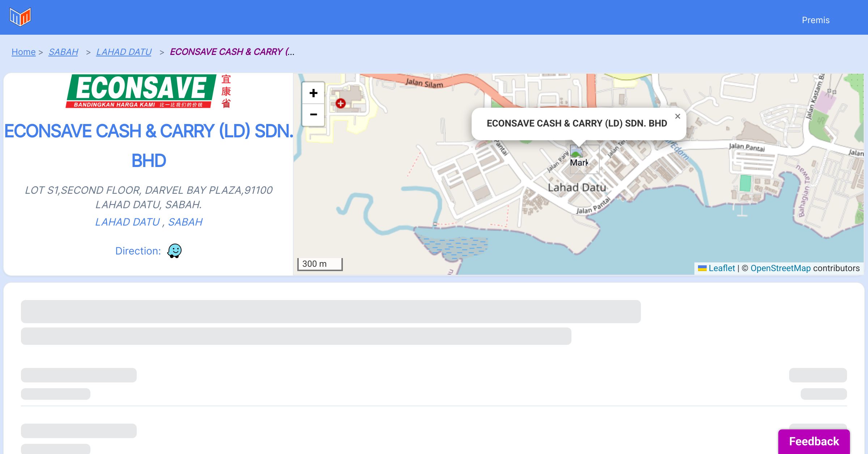
Task: Click SABAH state link under address
Action: point(185,222)
